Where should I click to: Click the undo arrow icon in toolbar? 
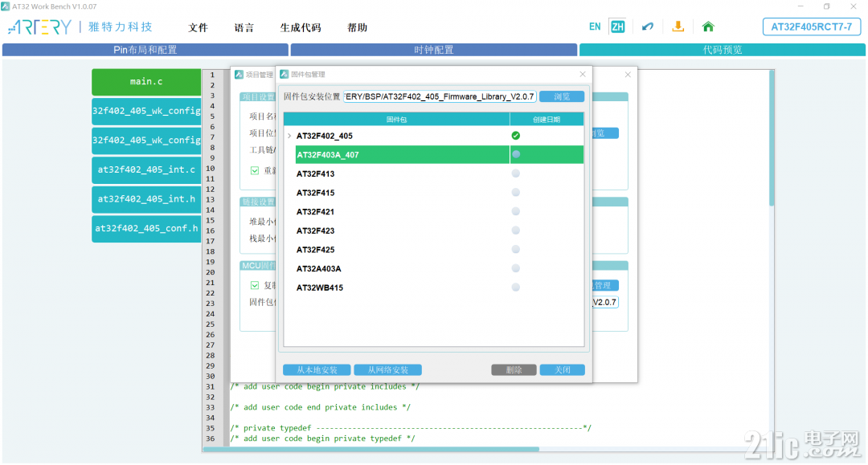tap(648, 27)
